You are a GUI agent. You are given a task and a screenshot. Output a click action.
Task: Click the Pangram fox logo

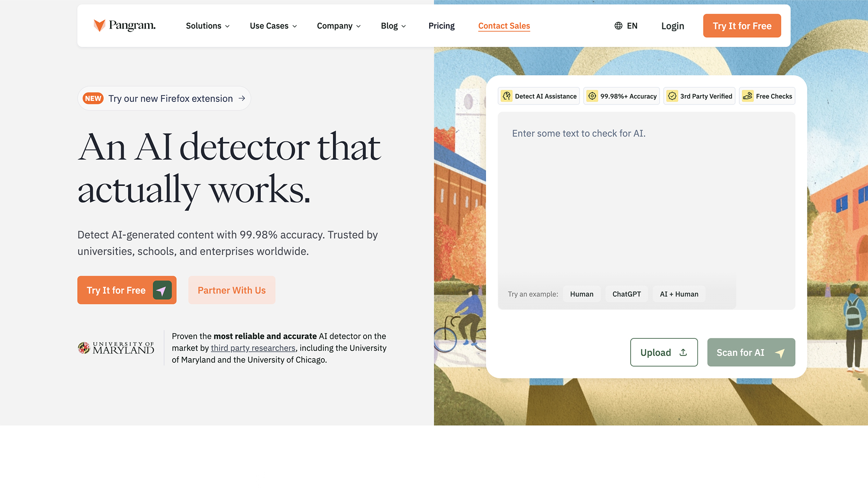tap(99, 26)
